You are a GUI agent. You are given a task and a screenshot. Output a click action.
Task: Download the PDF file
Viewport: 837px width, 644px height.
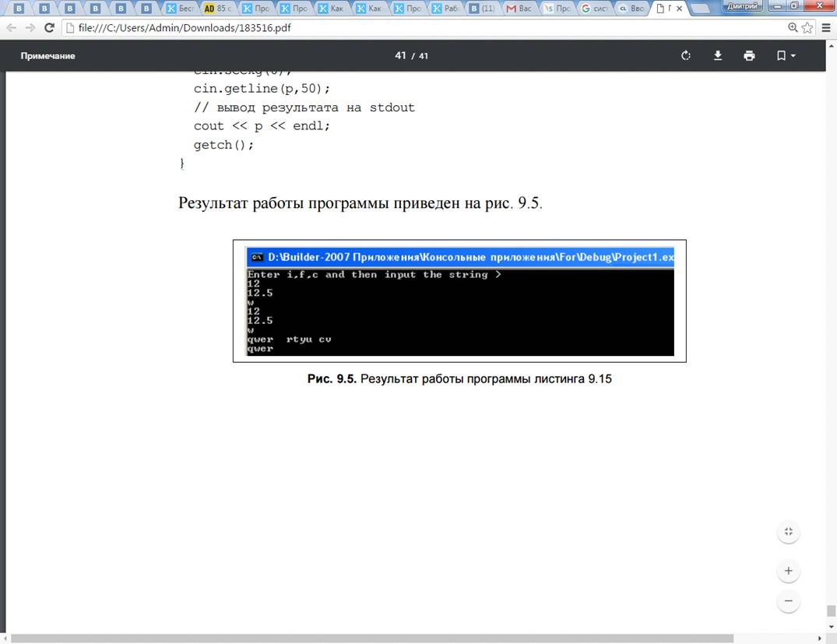(718, 55)
